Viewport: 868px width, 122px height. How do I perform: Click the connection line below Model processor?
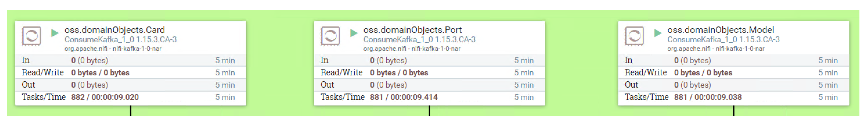734,111
